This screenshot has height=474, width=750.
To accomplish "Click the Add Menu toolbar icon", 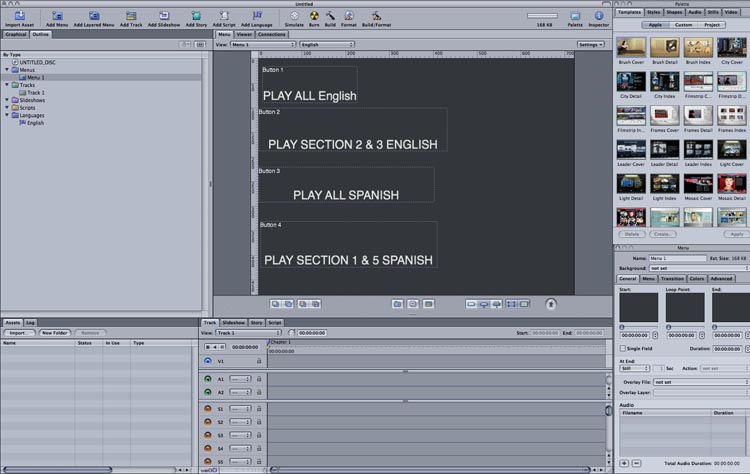I will point(57,16).
